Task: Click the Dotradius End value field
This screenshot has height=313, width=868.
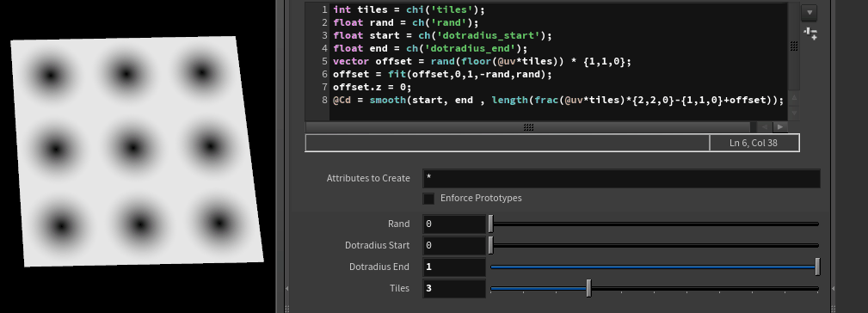Action: [454, 267]
